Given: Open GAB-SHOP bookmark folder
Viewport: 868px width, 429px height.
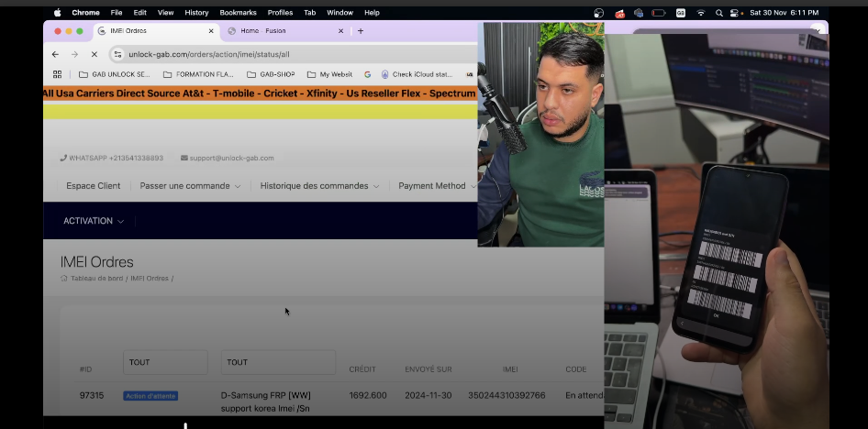Looking at the screenshot, I should point(271,74).
